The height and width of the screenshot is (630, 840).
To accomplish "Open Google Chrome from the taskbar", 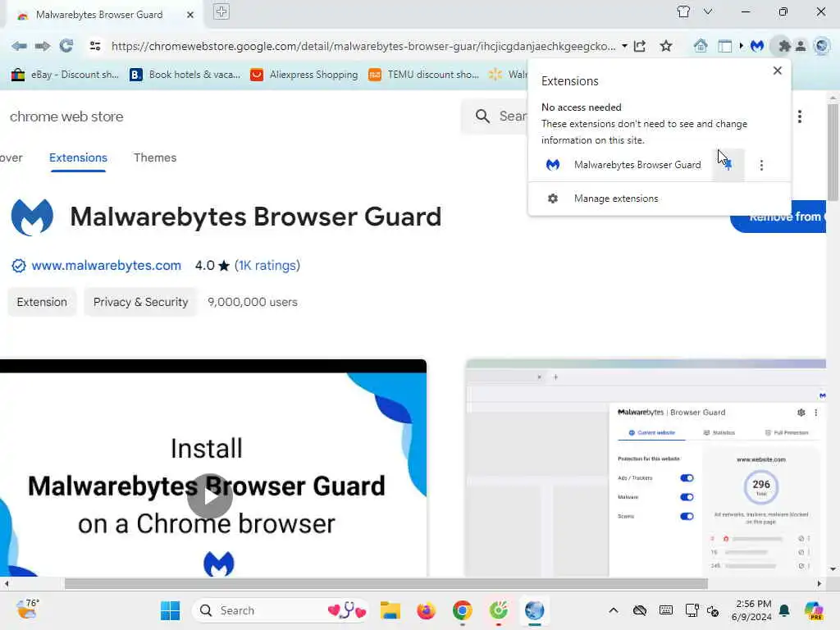I will [x=463, y=610].
